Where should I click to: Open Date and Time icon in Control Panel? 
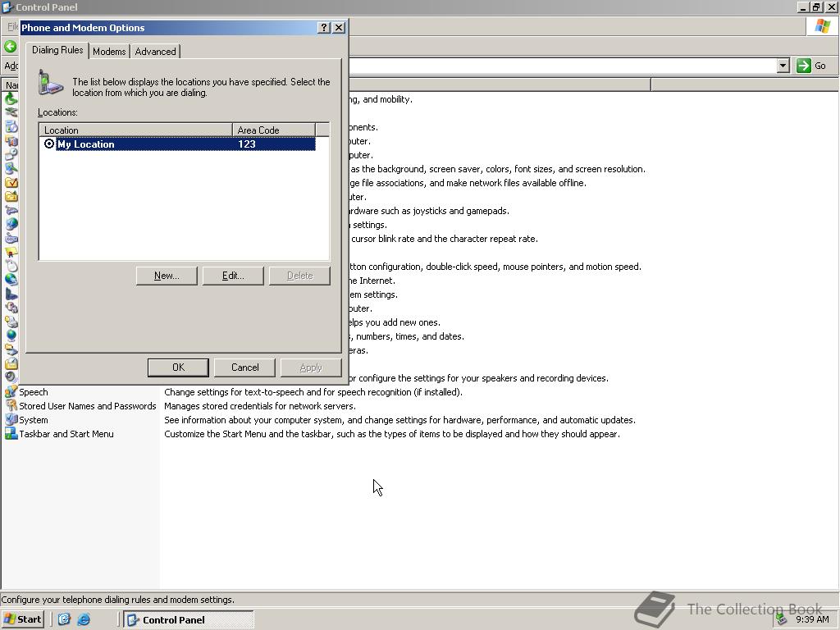(x=11, y=155)
